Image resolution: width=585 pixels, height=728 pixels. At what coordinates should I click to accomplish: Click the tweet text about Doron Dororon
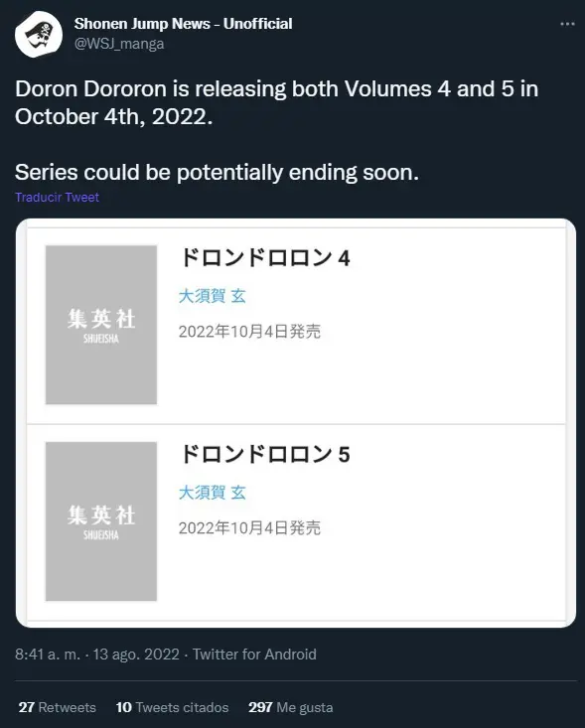point(277,102)
